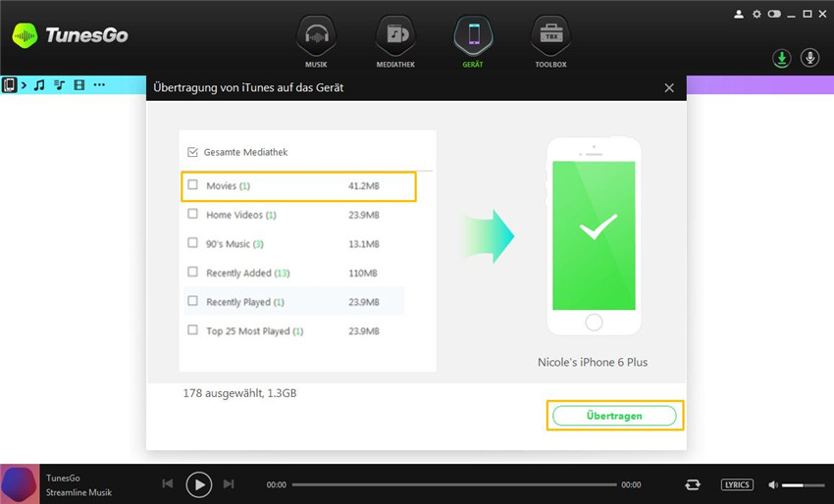
Task: Open the user account icon
Action: click(x=738, y=15)
